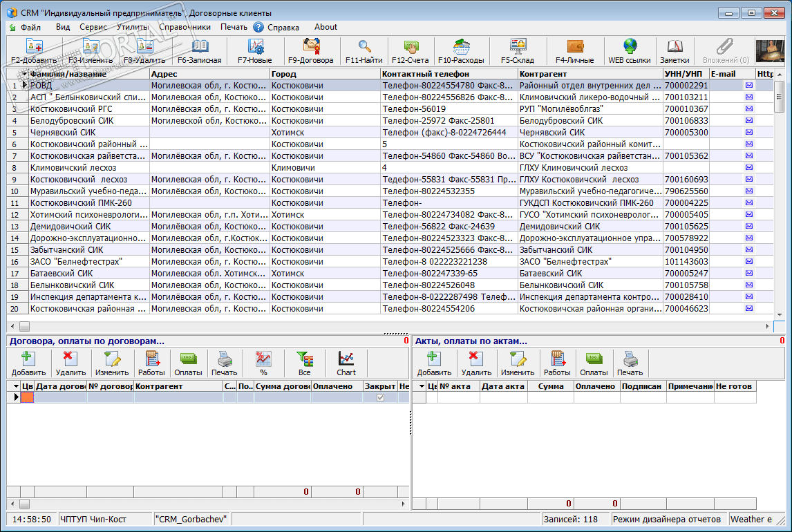Click the Вложений (0) paperclip icon
Viewport: 792px width, 532px height.
[726, 46]
